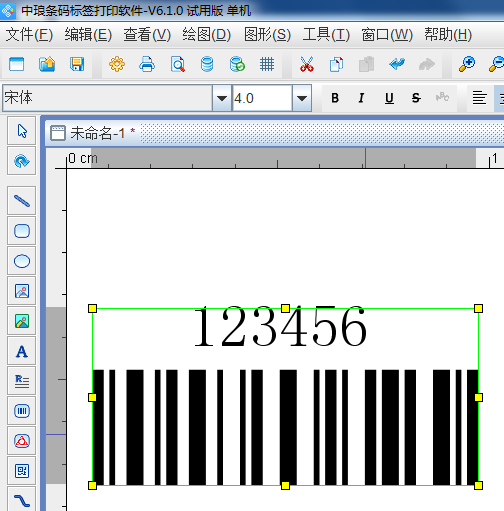Click the font size input field
Image resolution: width=504 pixels, height=511 pixels.
(262, 98)
